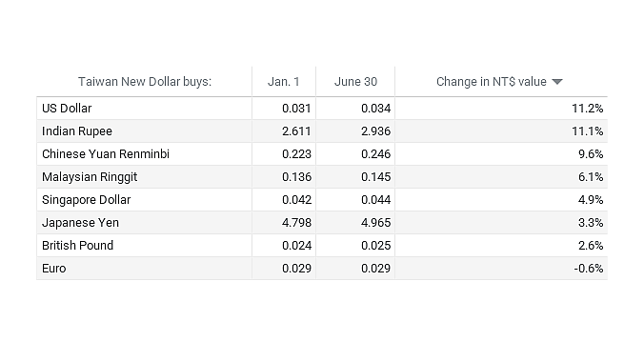
Task: Select the Indian Rupee row label
Action: point(77,131)
